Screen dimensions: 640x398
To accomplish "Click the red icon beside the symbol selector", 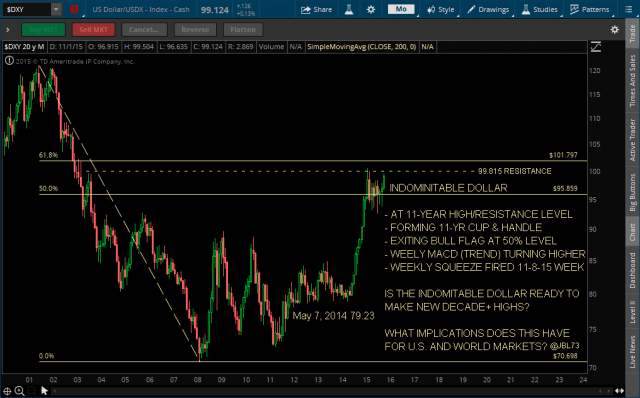I will pos(74,9).
